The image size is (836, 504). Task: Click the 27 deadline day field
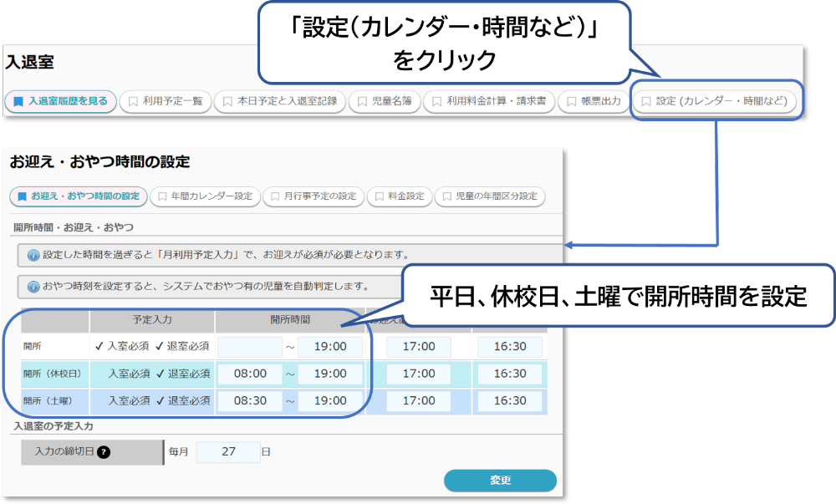pos(228,452)
